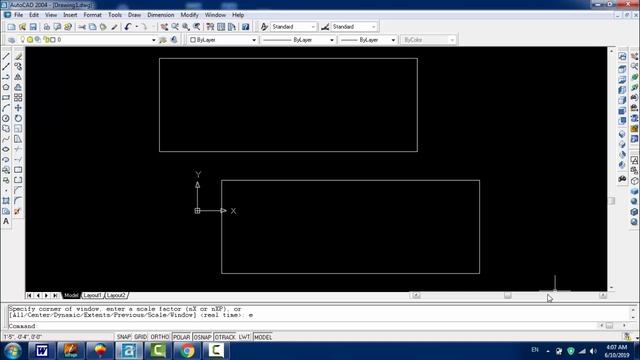Click the Match Properties brush icon
Viewport: 640px width, 360px height.
[114, 27]
